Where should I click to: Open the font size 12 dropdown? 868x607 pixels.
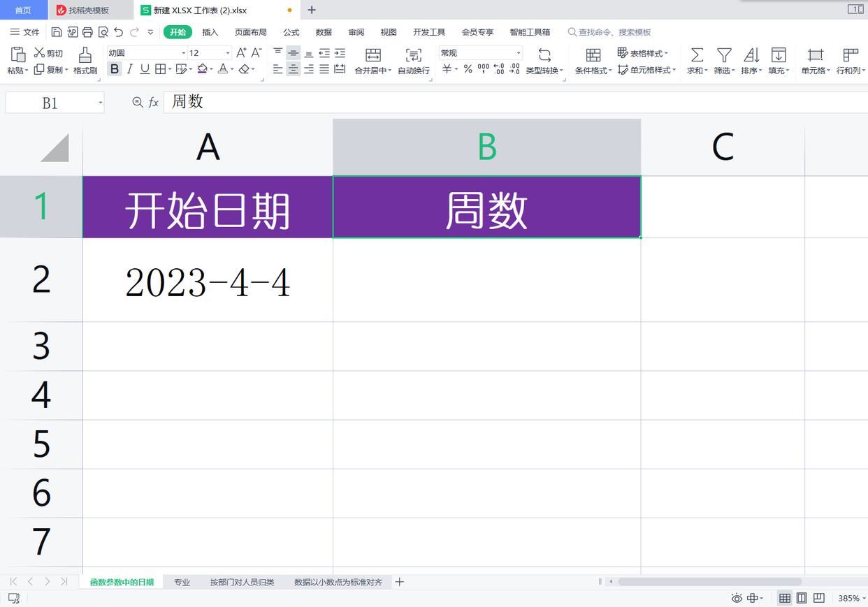point(228,53)
